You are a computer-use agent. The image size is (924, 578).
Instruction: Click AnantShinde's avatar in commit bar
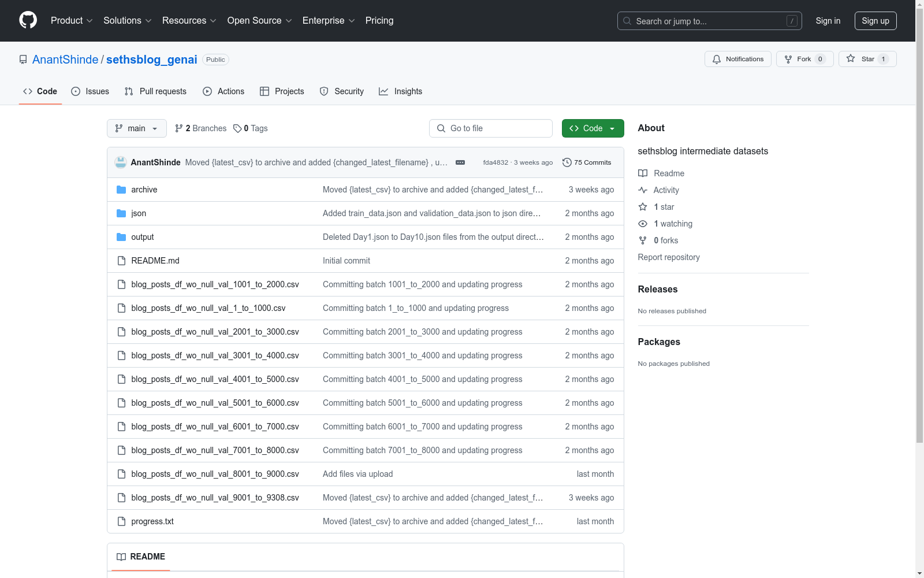[x=121, y=162]
